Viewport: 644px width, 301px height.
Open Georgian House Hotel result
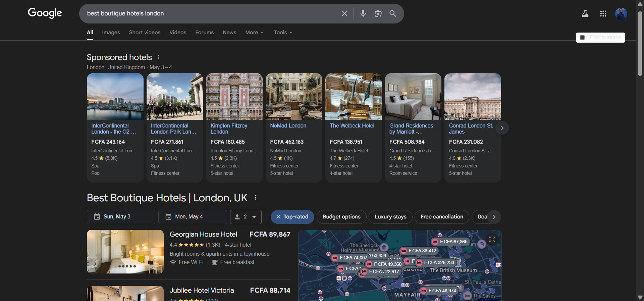[203, 234]
